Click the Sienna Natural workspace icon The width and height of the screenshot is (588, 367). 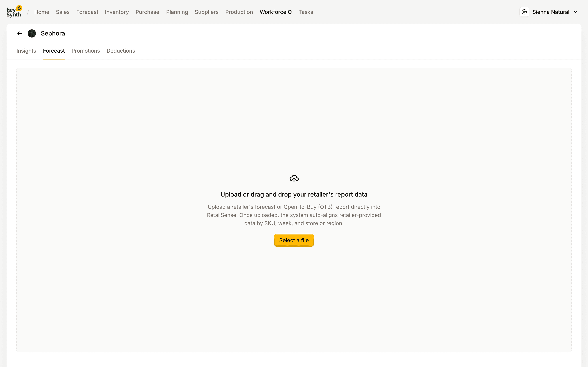524,12
